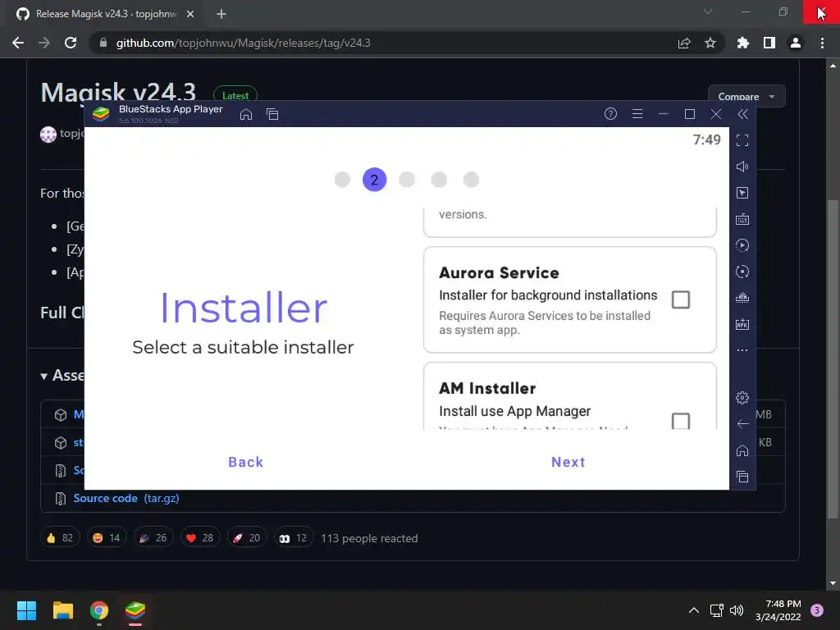Open a new Chrome tab with plus button

(221, 14)
